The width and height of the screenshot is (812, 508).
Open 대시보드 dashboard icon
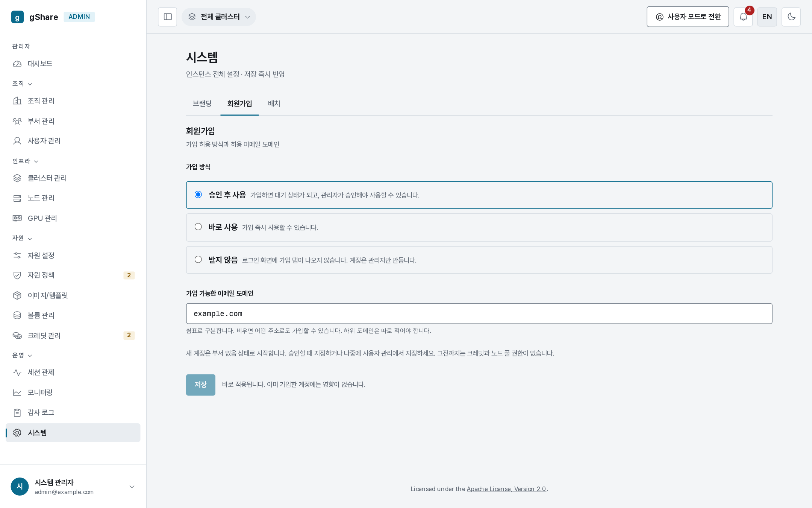click(x=17, y=64)
